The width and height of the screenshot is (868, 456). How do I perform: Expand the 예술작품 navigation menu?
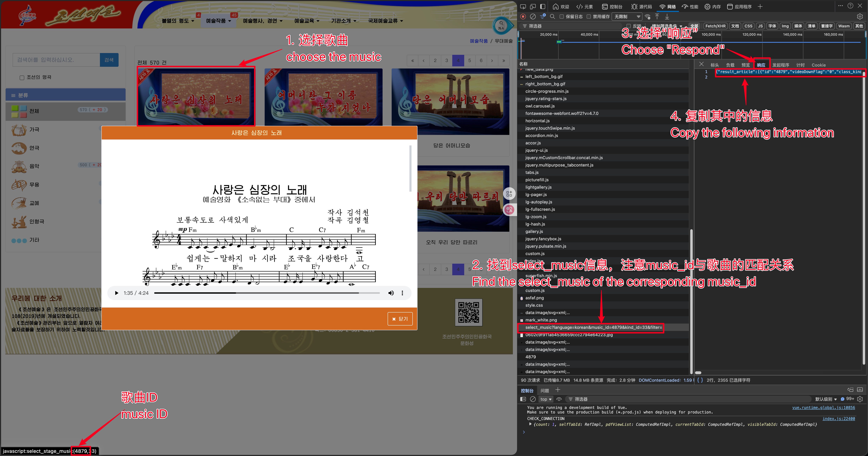point(218,21)
